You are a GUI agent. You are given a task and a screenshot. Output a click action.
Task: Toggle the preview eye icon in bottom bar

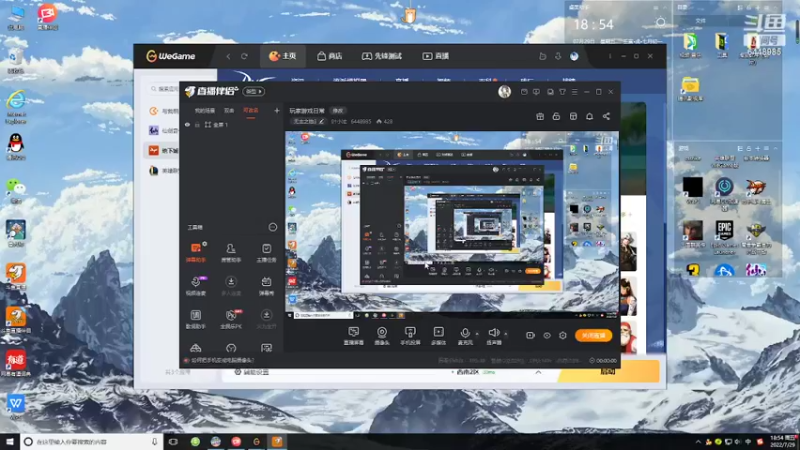546,335
